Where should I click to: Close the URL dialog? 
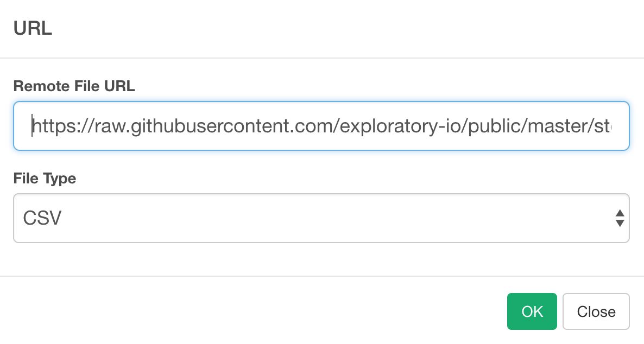(x=596, y=311)
